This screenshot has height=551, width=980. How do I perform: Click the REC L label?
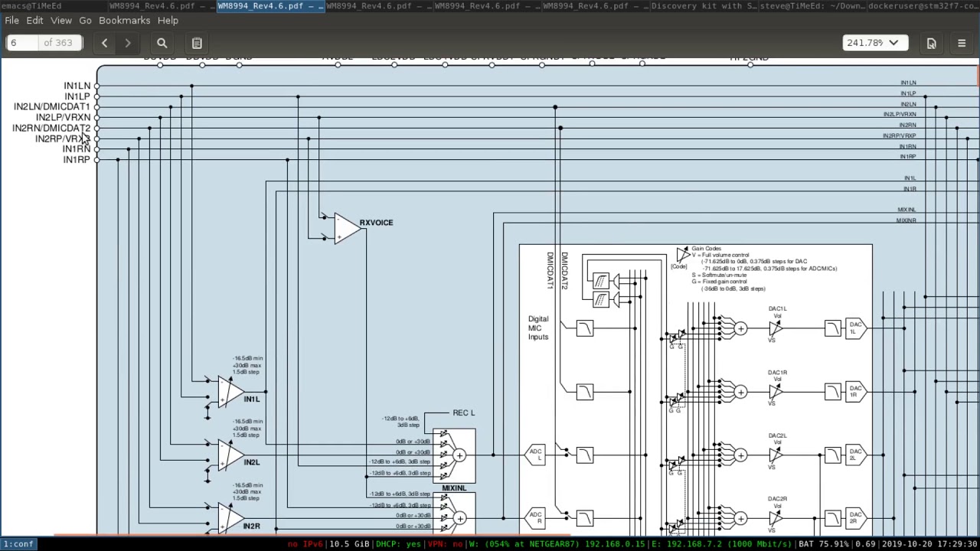(463, 412)
